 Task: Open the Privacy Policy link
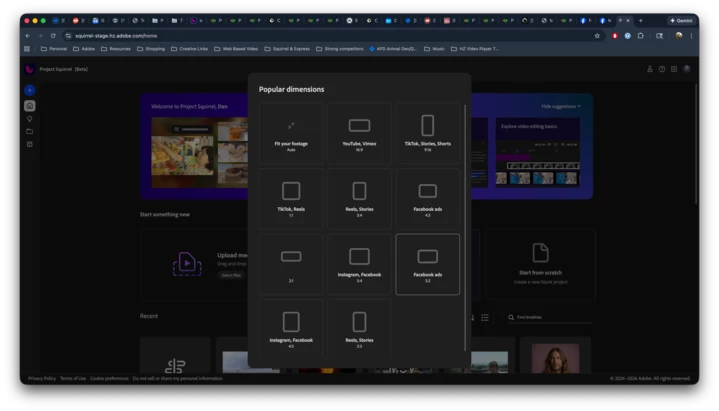[x=42, y=378]
